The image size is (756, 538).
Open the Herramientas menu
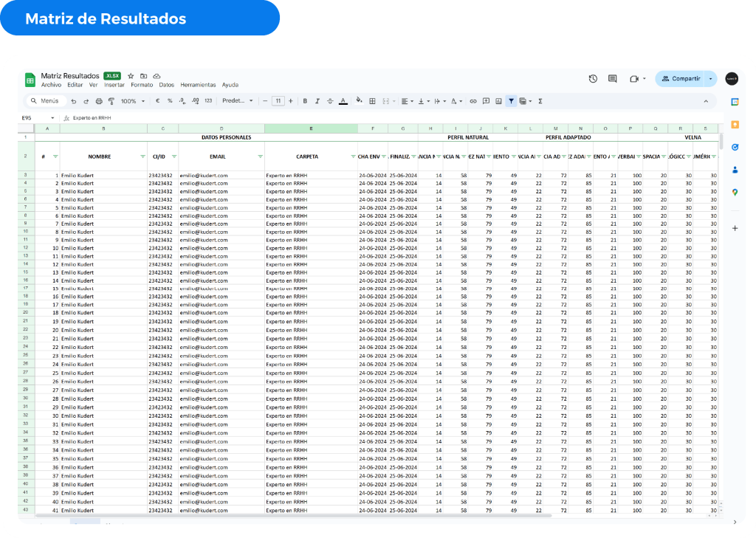198,85
